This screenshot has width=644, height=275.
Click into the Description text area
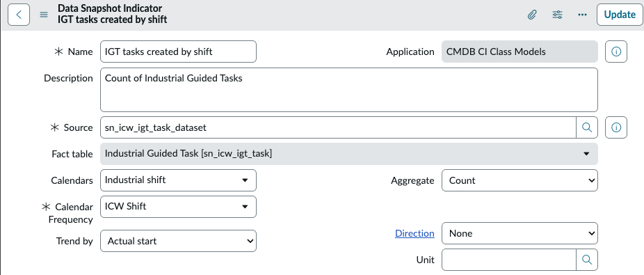[349, 90]
